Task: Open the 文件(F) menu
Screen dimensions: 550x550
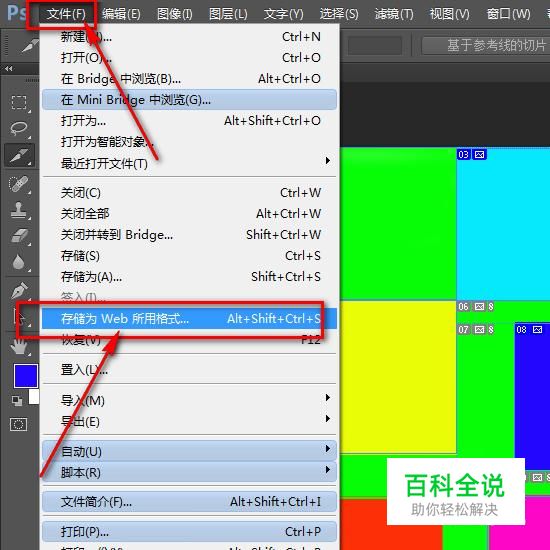Action: (x=66, y=14)
